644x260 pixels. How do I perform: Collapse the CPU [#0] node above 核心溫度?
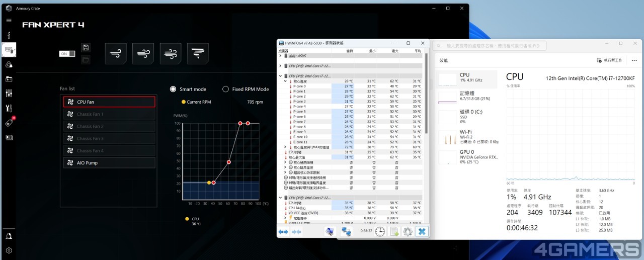(280, 76)
